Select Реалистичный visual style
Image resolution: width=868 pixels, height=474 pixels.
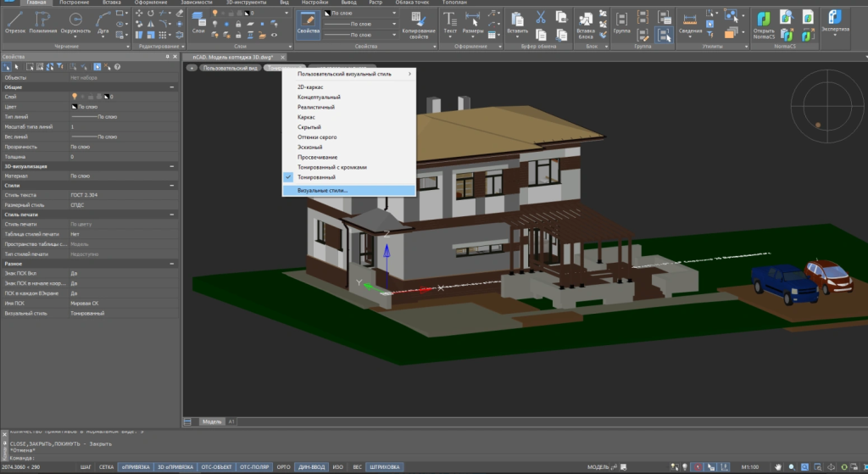[316, 107]
